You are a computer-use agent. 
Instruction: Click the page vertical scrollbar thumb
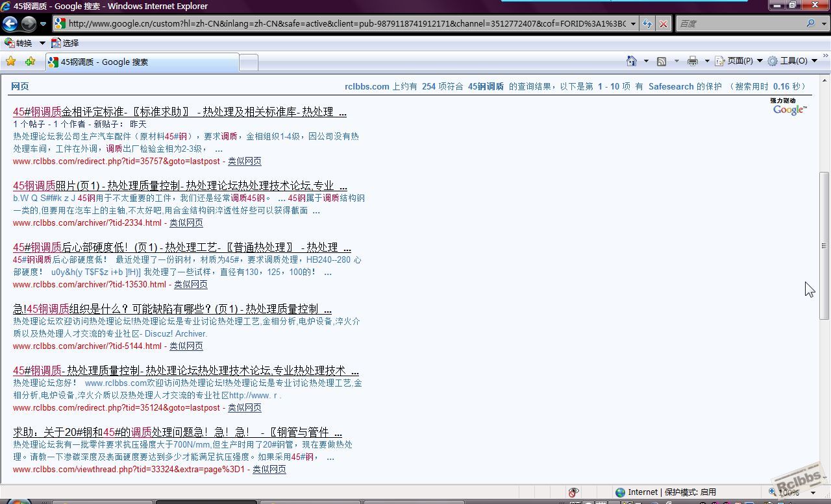824,245
